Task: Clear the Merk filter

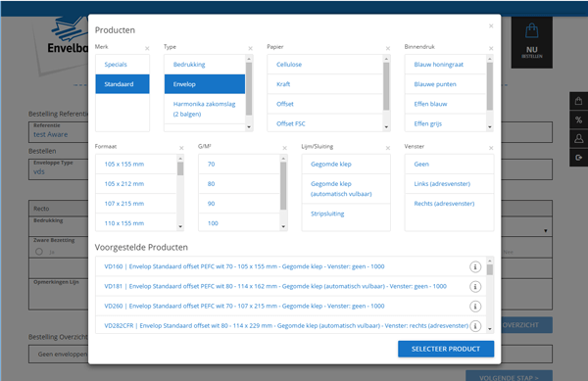Action: coord(147,48)
